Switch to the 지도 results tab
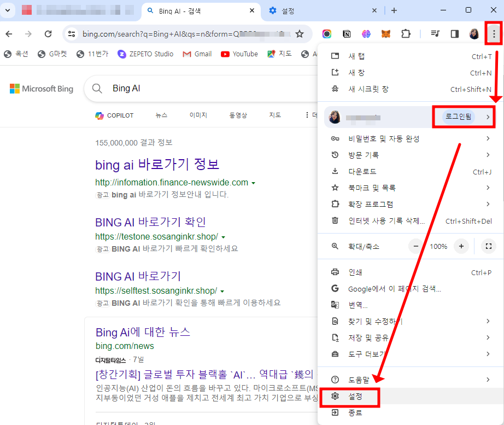Image resolution: width=504 pixels, height=425 pixels. pos(275,115)
